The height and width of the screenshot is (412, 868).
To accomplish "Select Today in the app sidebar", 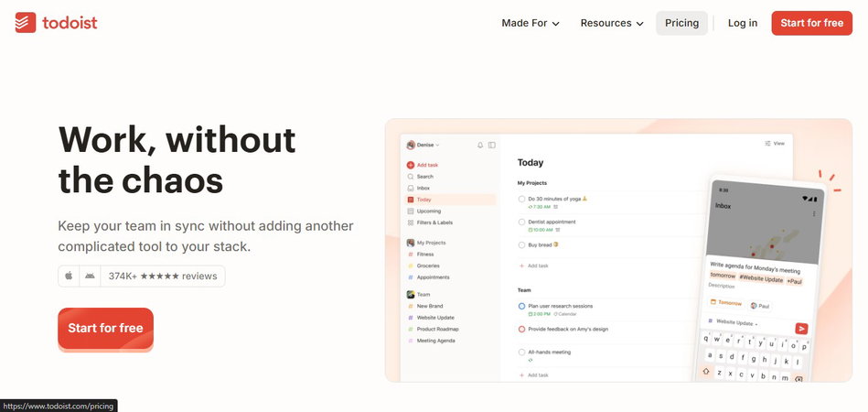I will click(x=451, y=200).
